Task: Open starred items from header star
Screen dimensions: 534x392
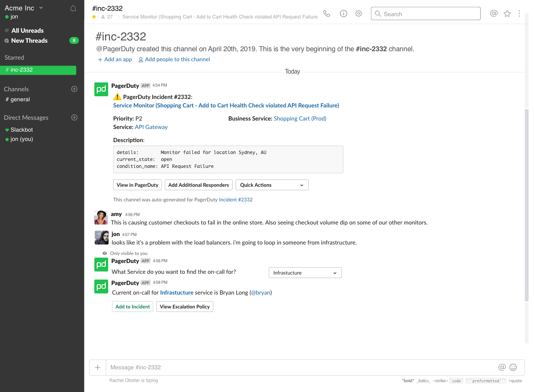Action: point(507,13)
